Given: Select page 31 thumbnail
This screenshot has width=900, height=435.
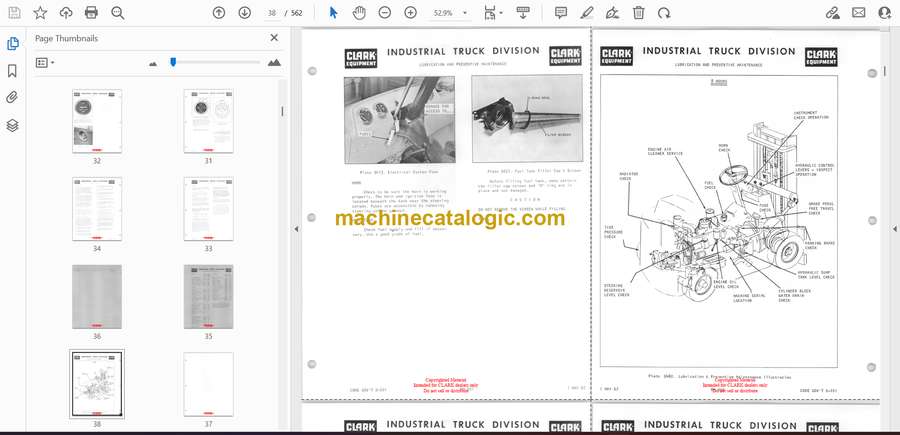Looking at the screenshot, I should pyautogui.click(x=208, y=121).
